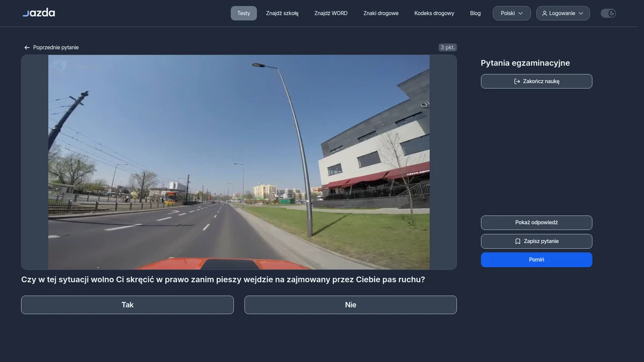
Task: Reveal answer with Pokaż odpowiedź
Action: 537,223
